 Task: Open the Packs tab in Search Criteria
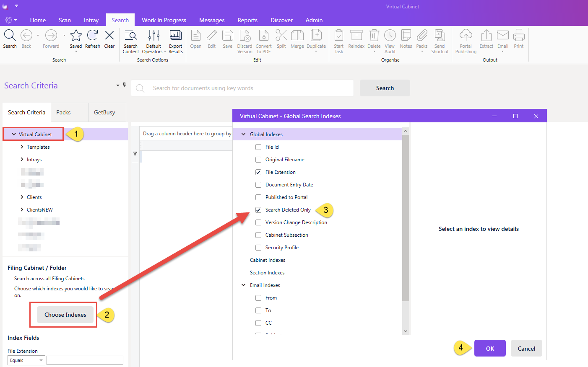click(x=63, y=112)
